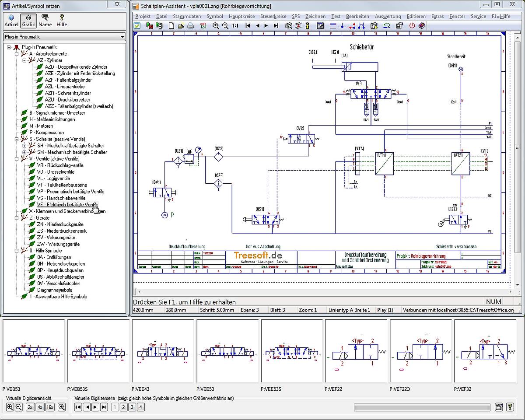Click the Hilfe button in the symbol panel
Screen dimensions: 525x420
[62, 21]
